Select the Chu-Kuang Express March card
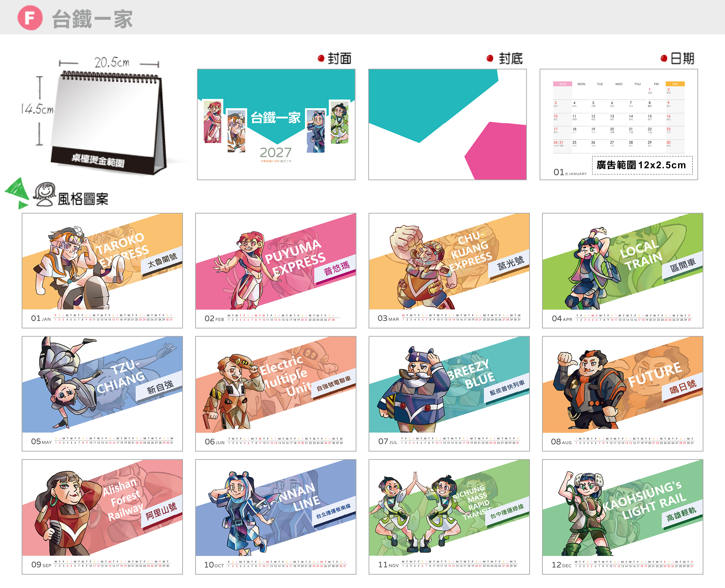Screen dimensions: 725x588 (x=449, y=270)
